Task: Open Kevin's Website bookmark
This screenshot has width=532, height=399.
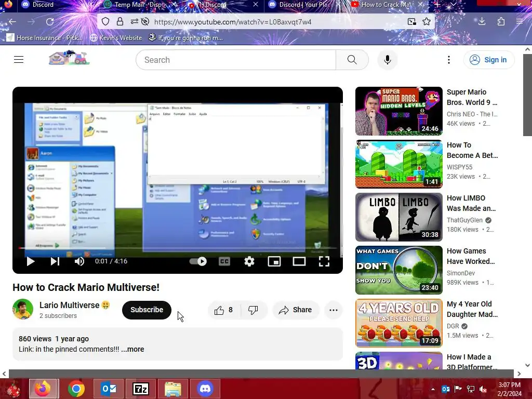Action: coord(116,37)
